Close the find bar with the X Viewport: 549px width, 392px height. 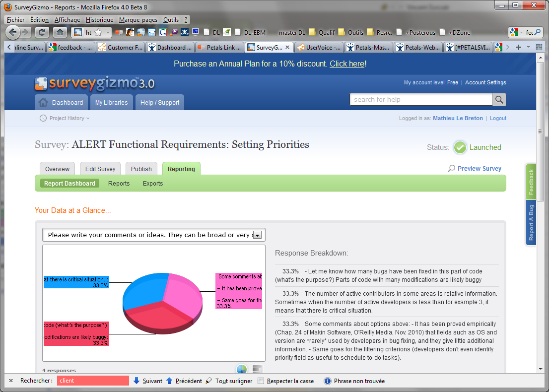(11, 381)
